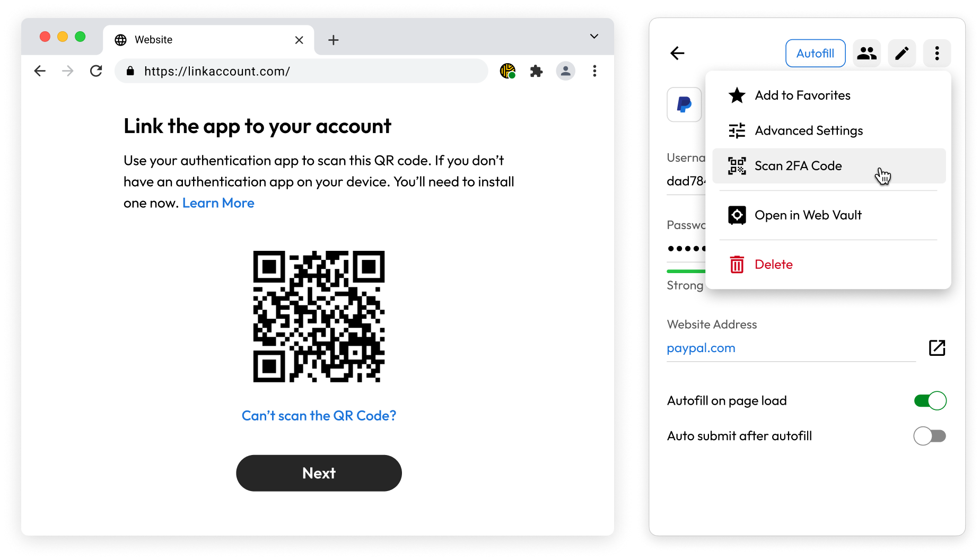Click the pencil edit record icon

(902, 54)
